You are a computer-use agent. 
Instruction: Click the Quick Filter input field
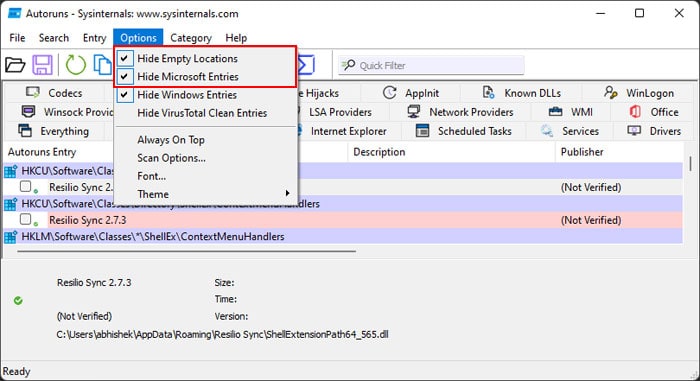coord(431,65)
